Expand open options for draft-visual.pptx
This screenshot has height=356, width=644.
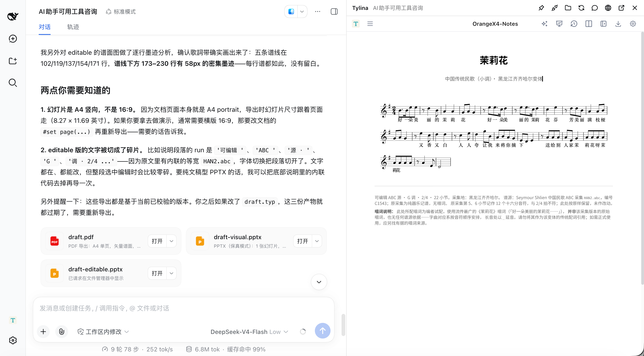317,241
